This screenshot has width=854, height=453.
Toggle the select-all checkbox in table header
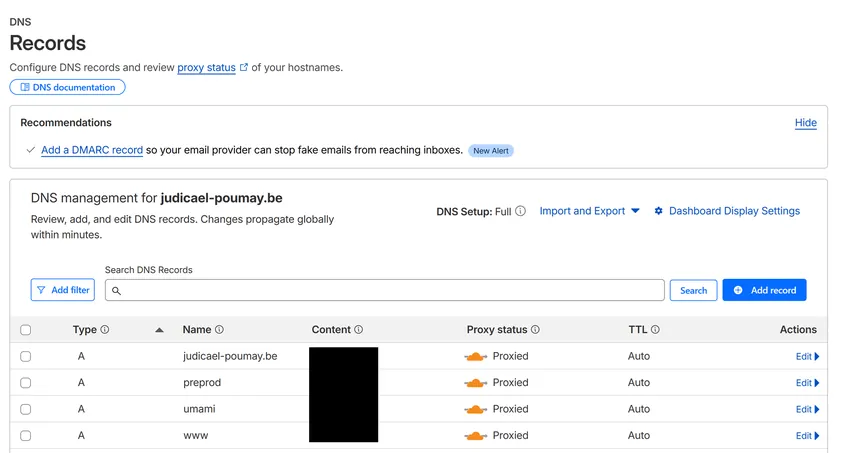(x=26, y=330)
